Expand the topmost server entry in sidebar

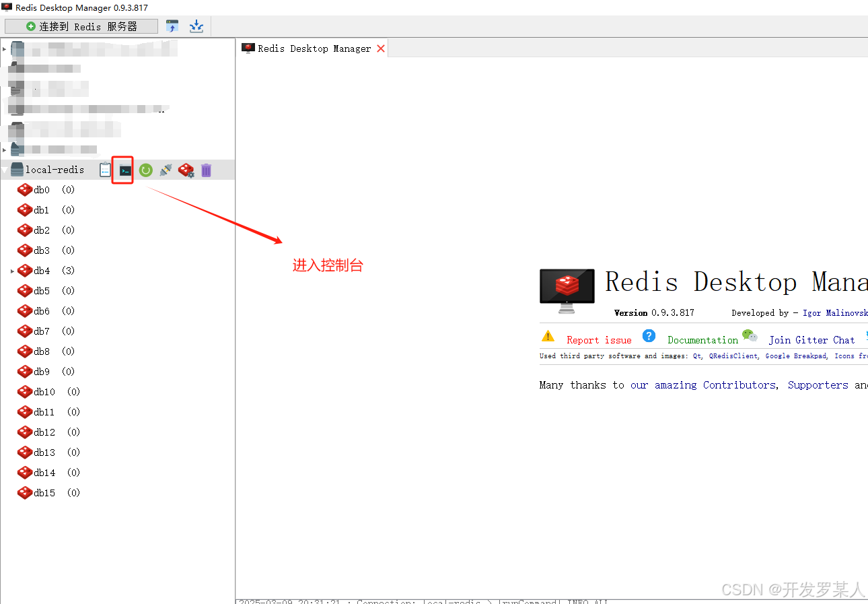pyautogui.click(x=5, y=48)
